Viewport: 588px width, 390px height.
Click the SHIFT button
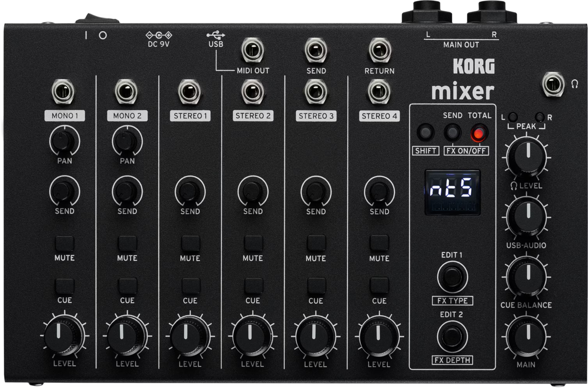tap(425, 133)
